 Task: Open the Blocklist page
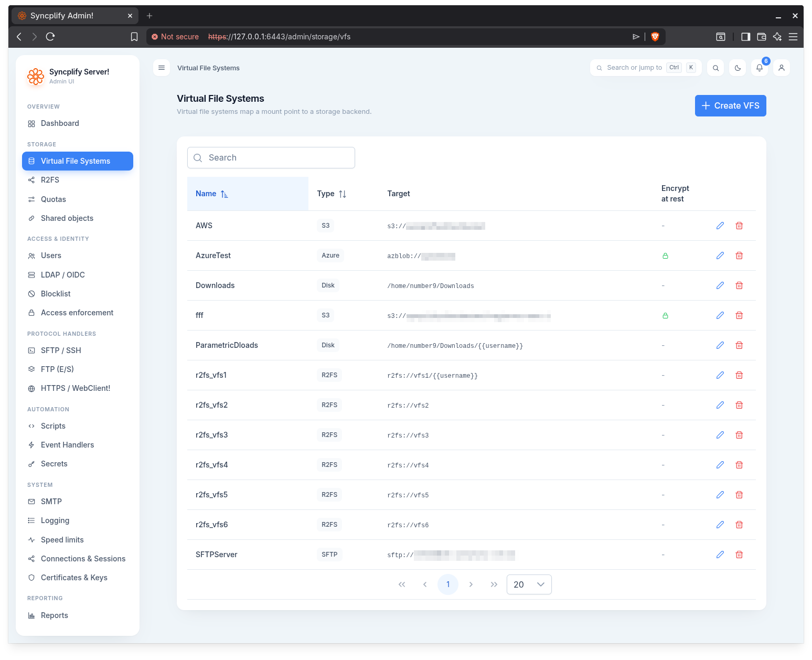(x=78, y=294)
